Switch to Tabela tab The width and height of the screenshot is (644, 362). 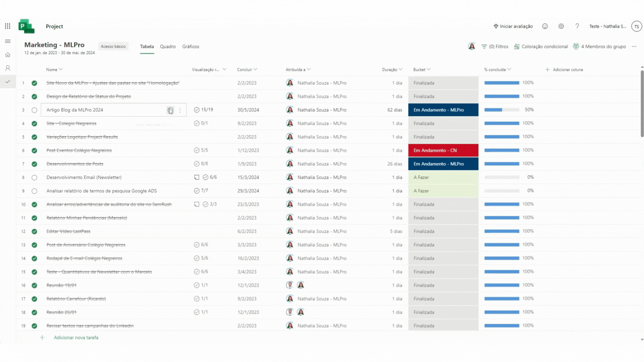[147, 47]
